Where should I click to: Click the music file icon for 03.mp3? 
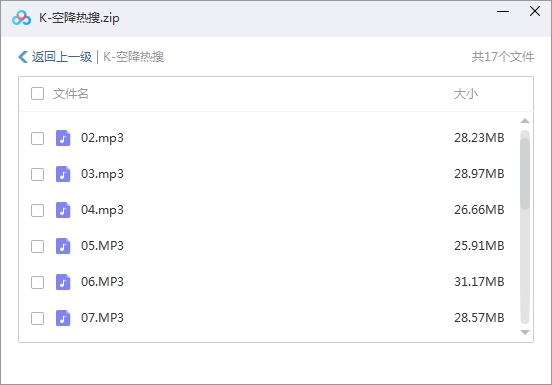(x=63, y=174)
